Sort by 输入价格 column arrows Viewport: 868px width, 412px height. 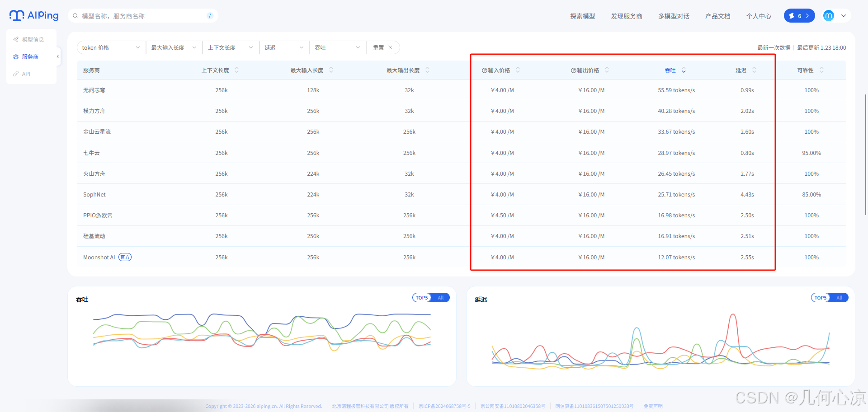click(518, 70)
